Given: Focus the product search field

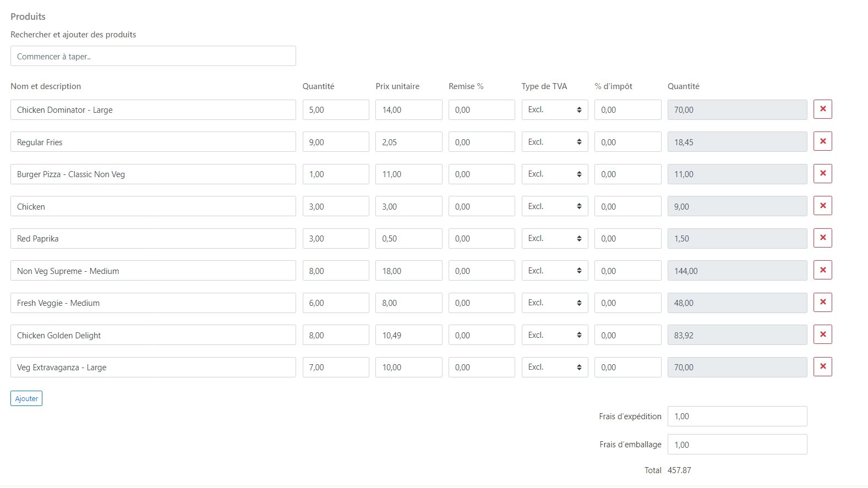Looking at the screenshot, I should tap(153, 56).
